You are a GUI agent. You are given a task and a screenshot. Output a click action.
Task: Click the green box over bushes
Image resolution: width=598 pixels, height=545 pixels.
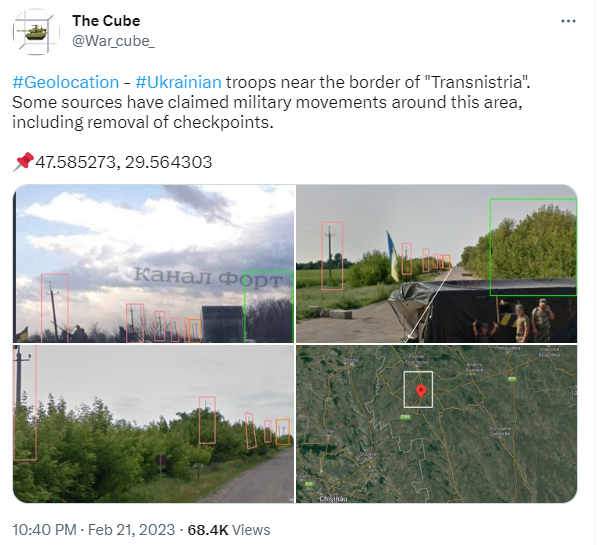[535, 248]
